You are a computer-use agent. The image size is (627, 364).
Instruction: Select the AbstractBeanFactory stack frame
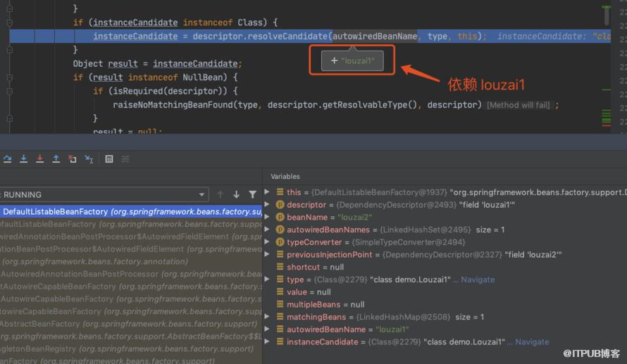click(131, 324)
